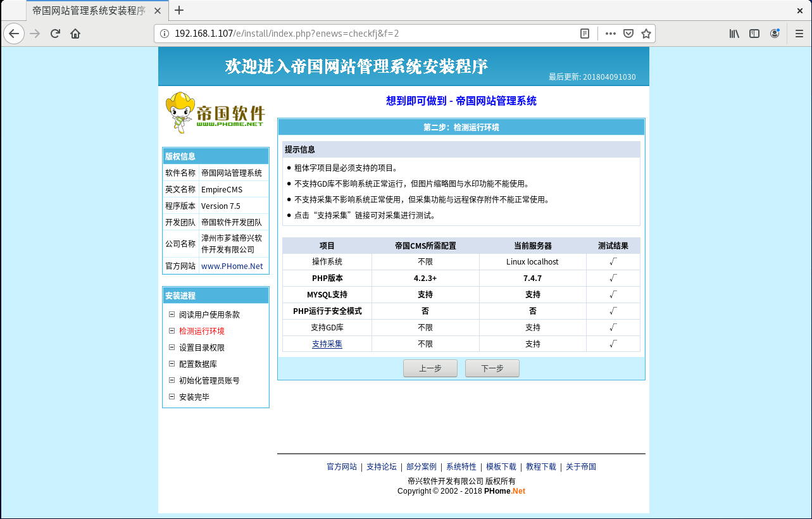Open the 模板下载 footer link
This screenshot has height=519, width=812.
501,466
